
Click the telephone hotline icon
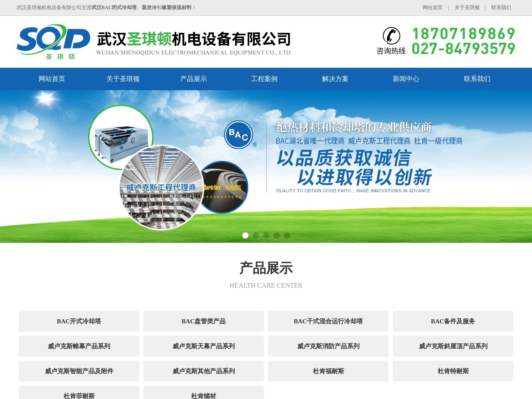click(391, 36)
